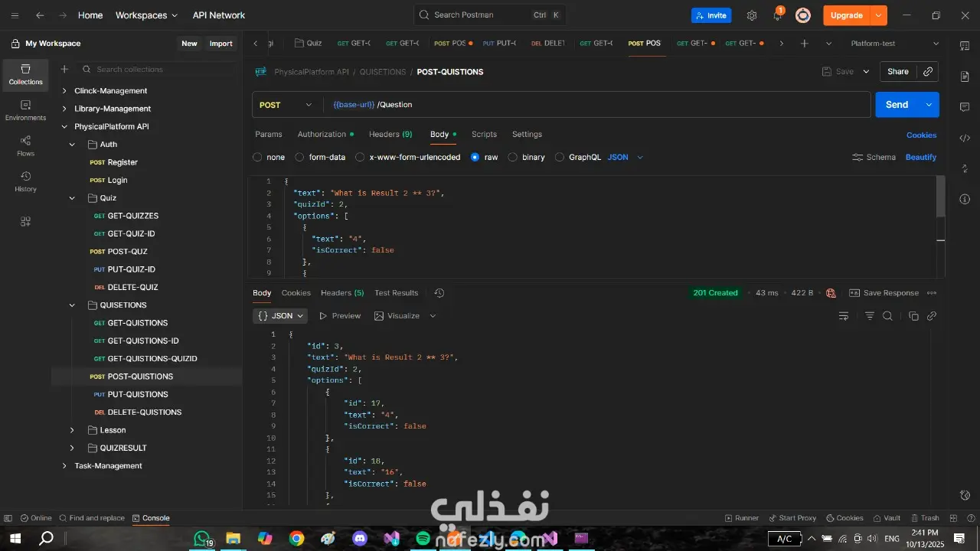Open the Flows sidebar section
Viewport: 980px width, 551px height.
25,146
